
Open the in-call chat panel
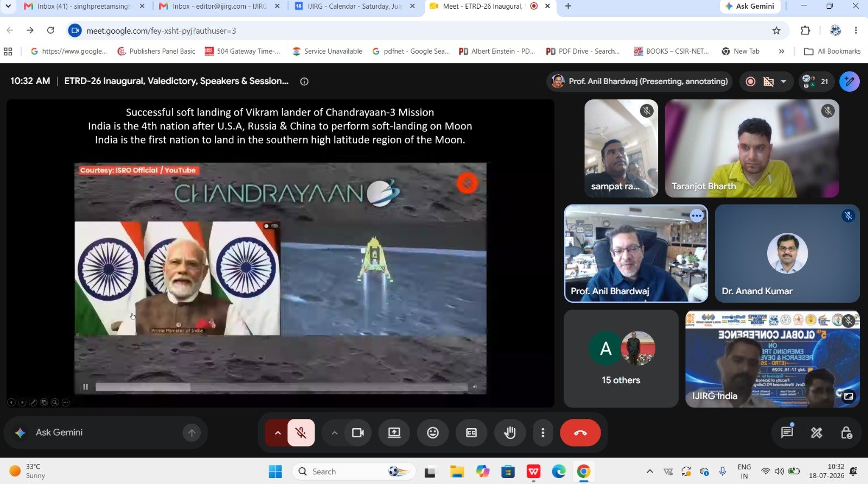tap(787, 432)
